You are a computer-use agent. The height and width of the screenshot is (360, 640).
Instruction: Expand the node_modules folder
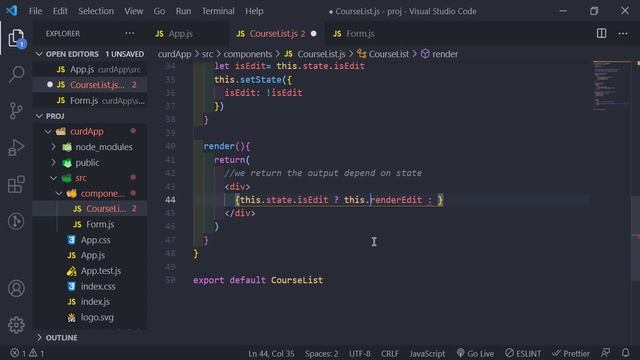pos(90,147)
